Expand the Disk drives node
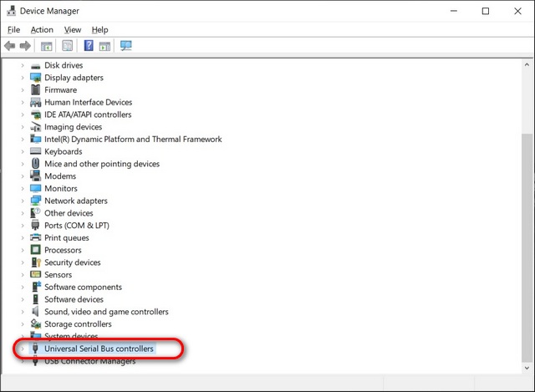 coord(23,65)
